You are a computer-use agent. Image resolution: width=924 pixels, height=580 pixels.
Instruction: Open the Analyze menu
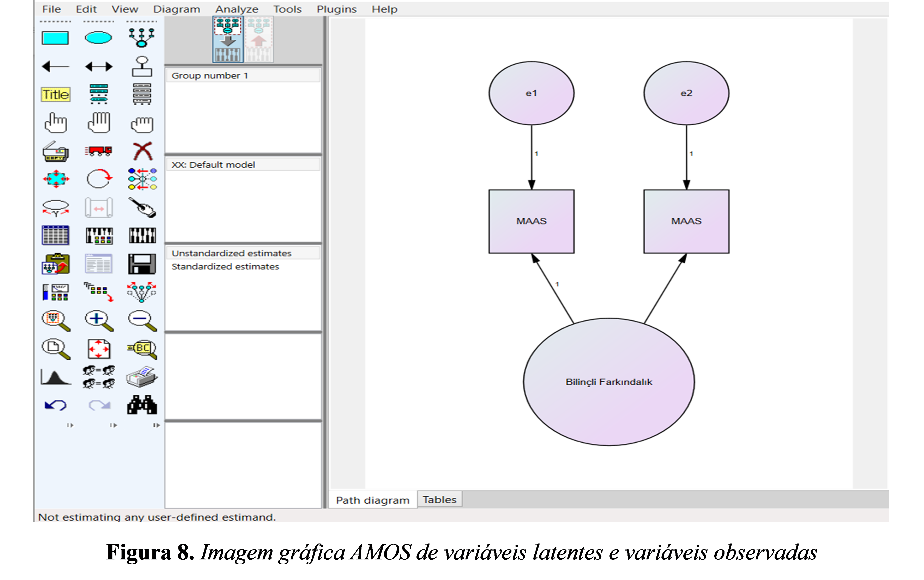pos(236,9)
